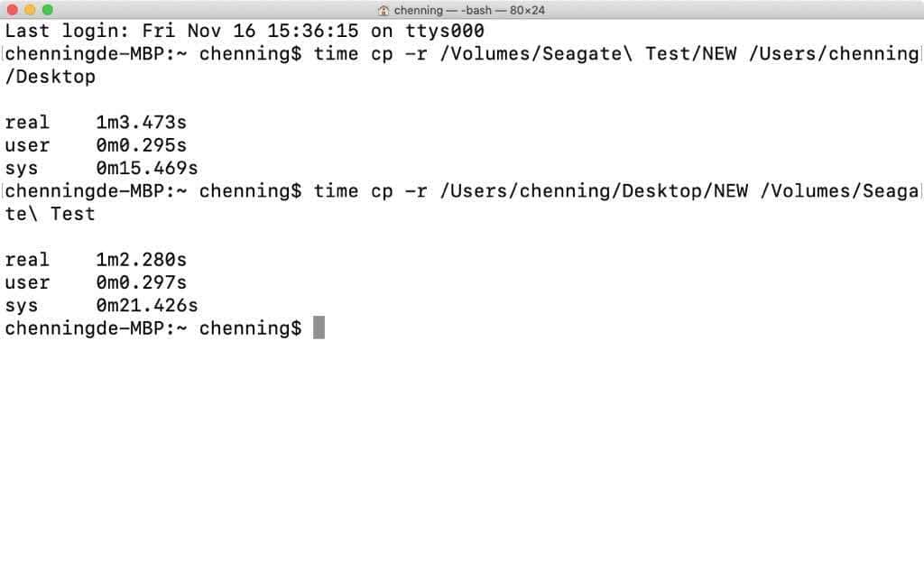
Task: Click the home folder icon in title bar
Action: coord(384,10)
